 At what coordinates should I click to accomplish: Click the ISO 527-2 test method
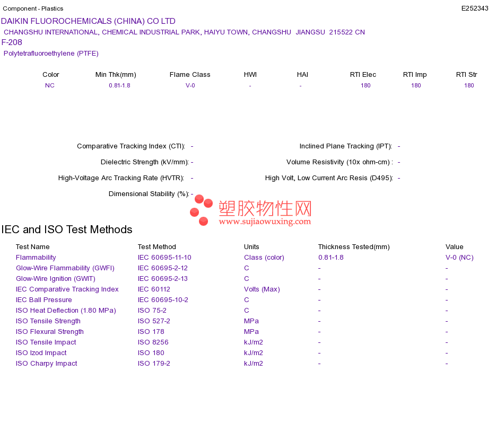(x=154, y=321)
